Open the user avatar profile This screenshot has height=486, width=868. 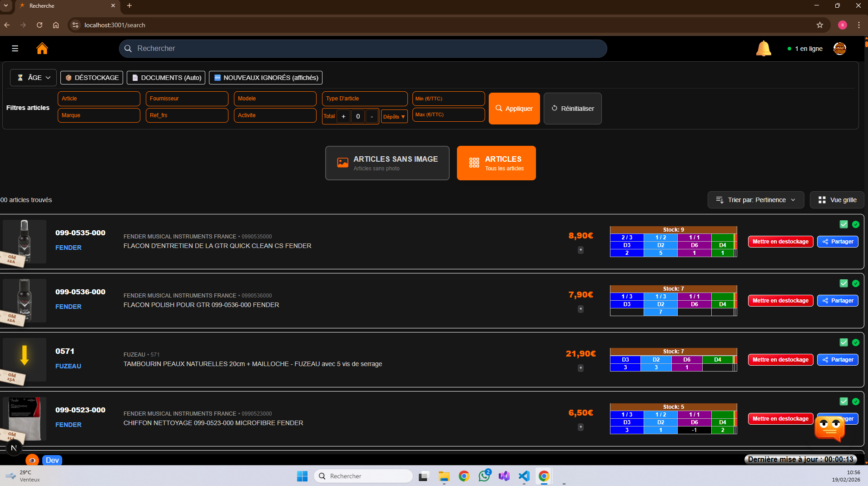pyautogui.click(x=839, y=49)
